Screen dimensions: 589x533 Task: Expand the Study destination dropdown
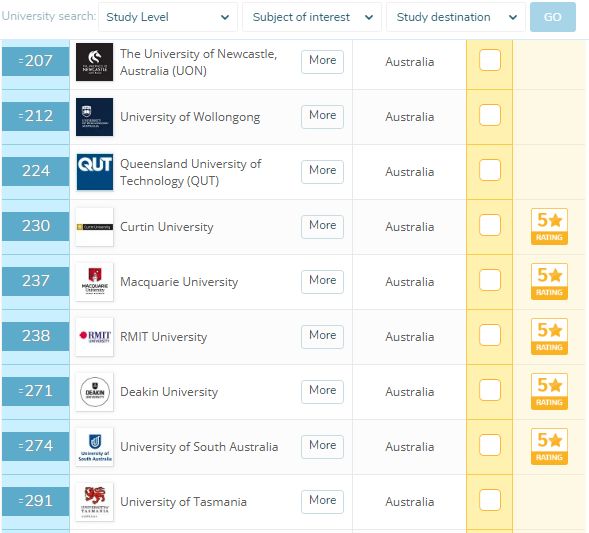(456, 17)
